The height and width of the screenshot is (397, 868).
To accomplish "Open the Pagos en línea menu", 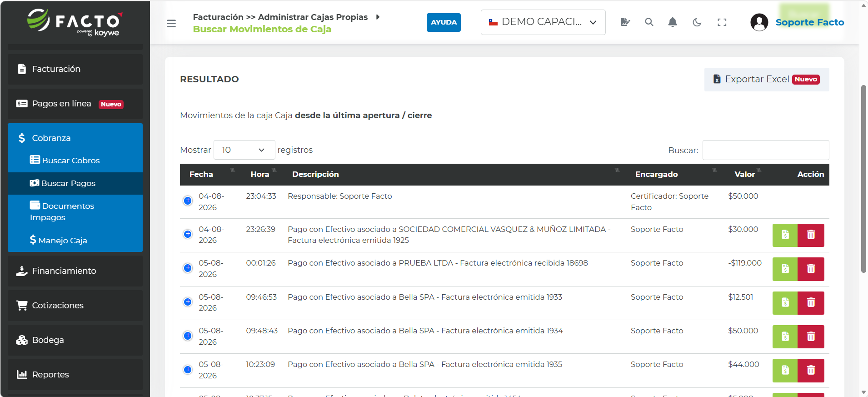I will pos(75,104).
